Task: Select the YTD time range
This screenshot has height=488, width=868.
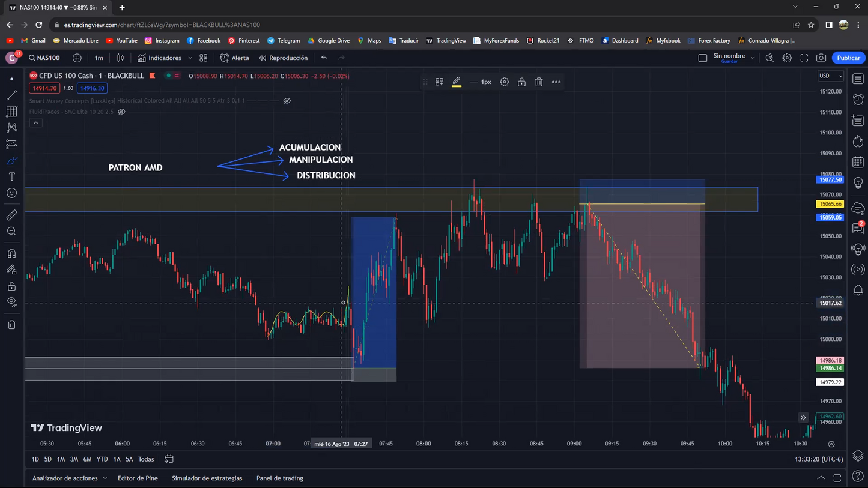Action: [x=102, y=459]
